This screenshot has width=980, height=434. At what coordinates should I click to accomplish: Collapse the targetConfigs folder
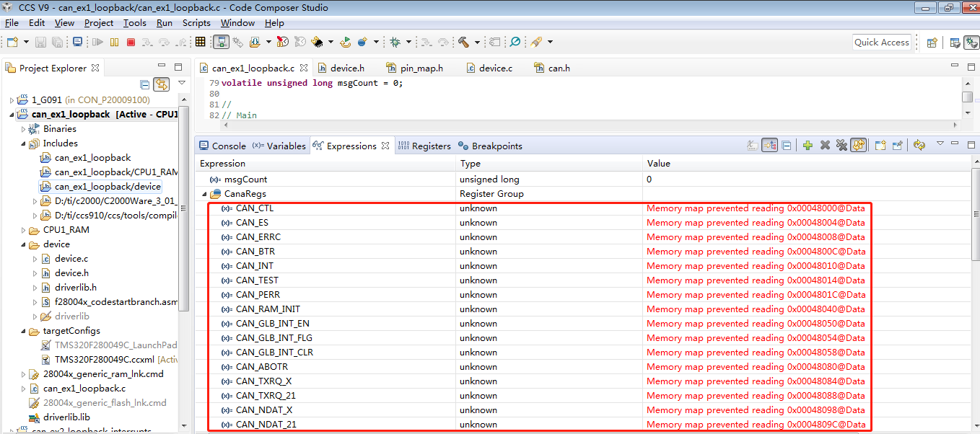[x=22, y=331]
